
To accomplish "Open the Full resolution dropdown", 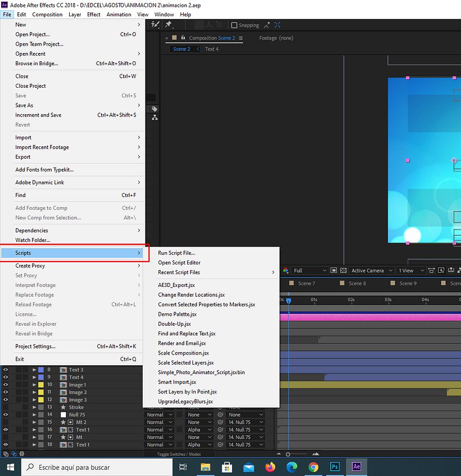I will pos(310,270).
